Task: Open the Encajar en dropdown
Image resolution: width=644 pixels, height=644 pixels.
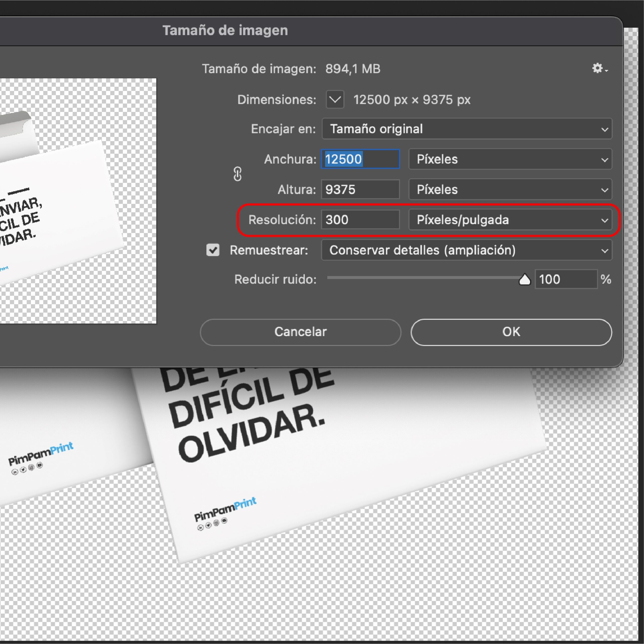Action: tap(466, 129)
